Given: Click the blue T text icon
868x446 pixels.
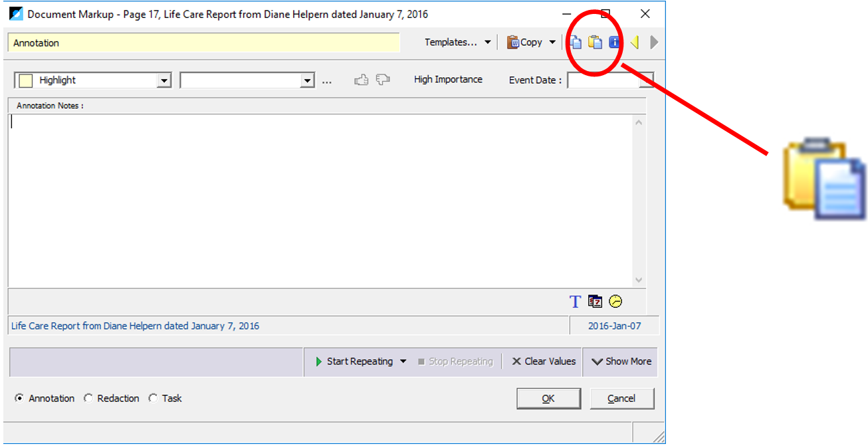Looking at the screenshot, I should (575, 302).
